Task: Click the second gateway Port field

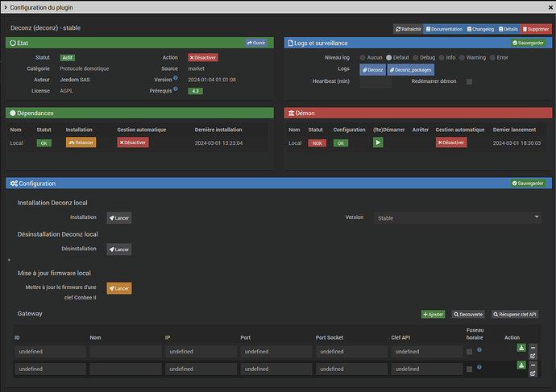Action: click(x=276, y=369)
